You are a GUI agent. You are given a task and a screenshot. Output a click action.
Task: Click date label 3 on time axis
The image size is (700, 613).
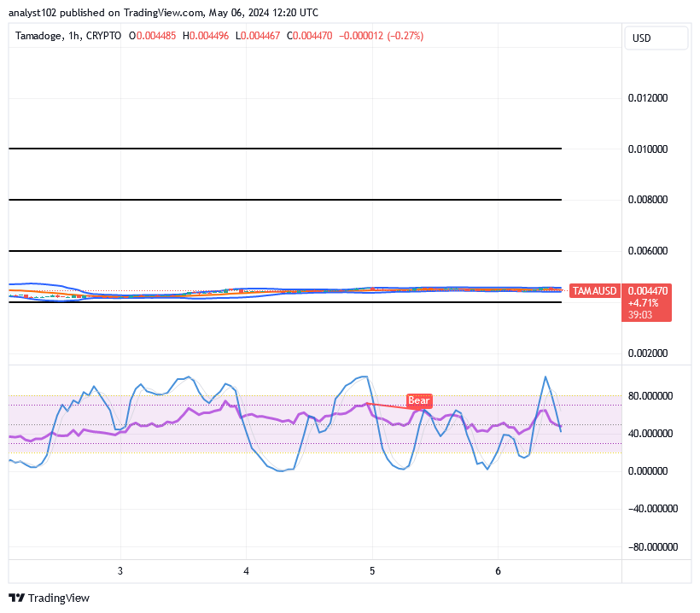point(120,571)
